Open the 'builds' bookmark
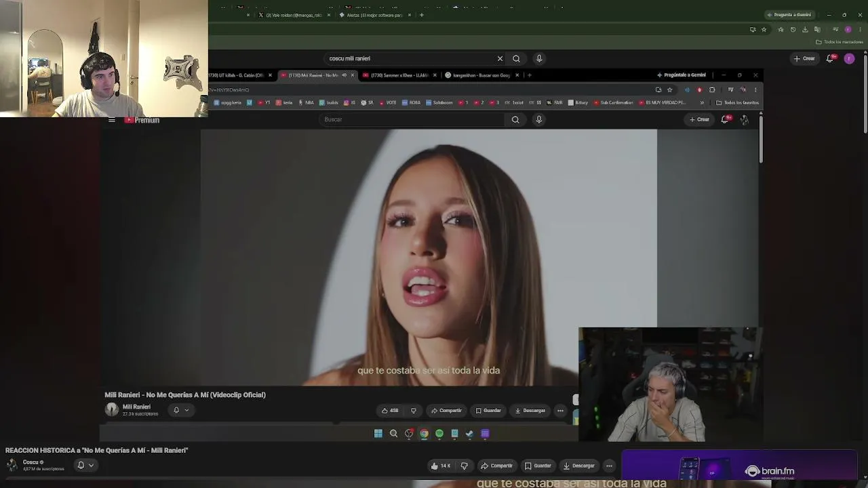Screen dimensions: 868x488 [x=330, y=103]
